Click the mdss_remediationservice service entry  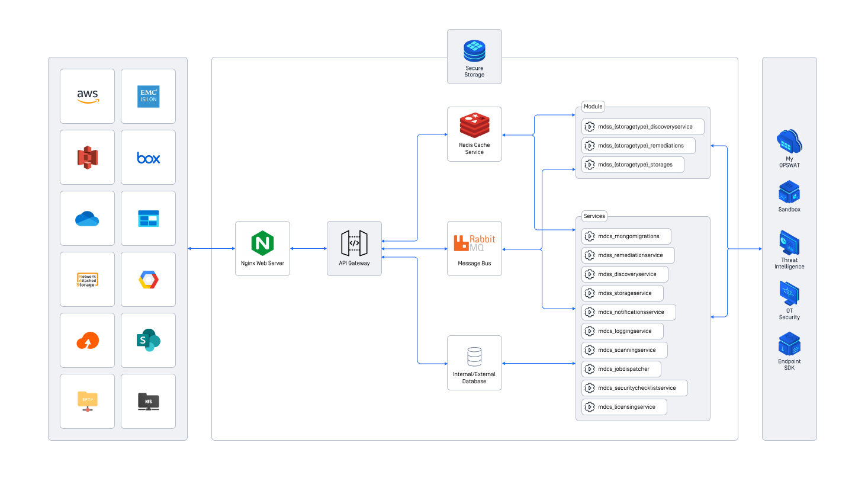(x=628, y=255)
